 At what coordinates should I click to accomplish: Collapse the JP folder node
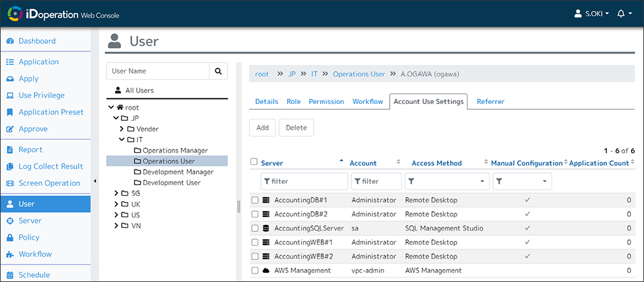[116, 118]
